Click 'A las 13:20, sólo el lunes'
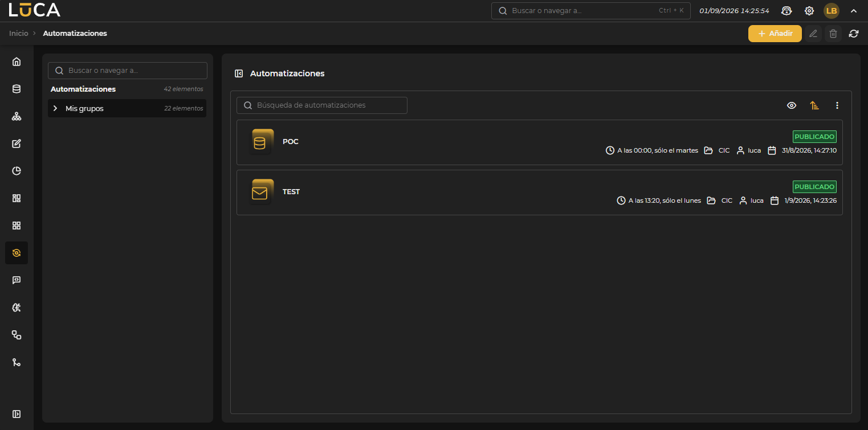This screenshot has width=868, height=430. (x=665, y=201)
